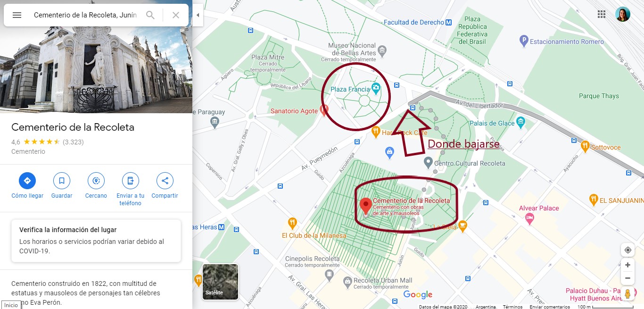644x309 pixels.
Task: Open the 3.323 reviews link
Action: pyautogui.click(x=73, y=142)
